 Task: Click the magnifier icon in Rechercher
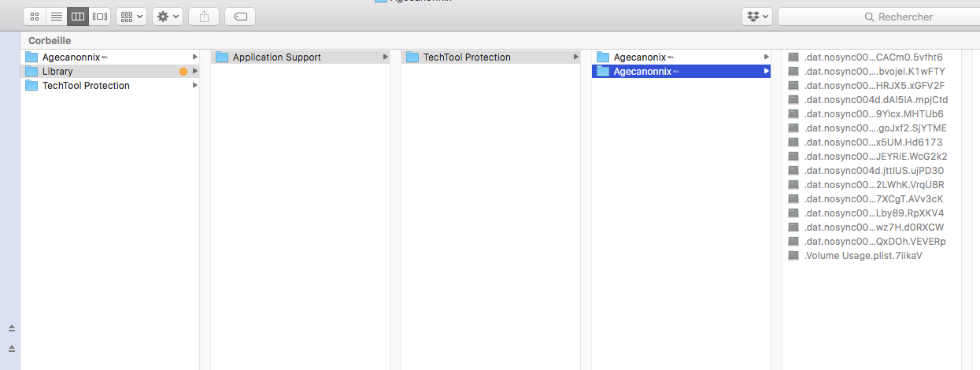tap(869, 17)
